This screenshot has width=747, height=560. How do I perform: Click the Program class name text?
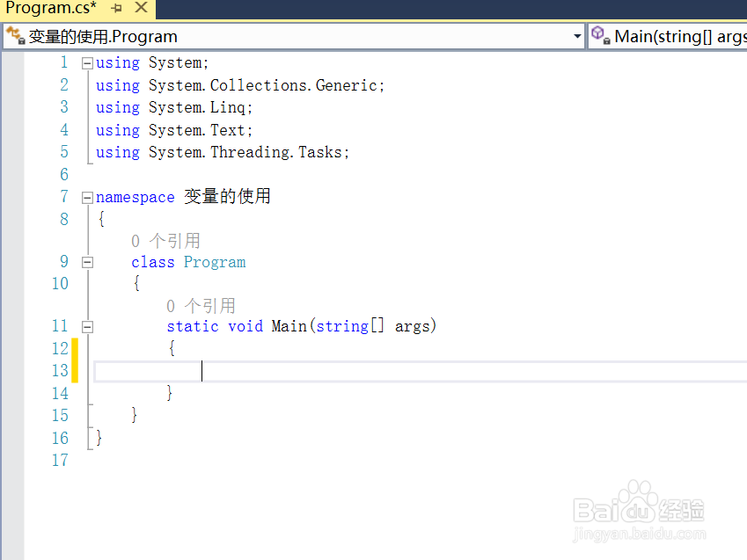[x=214, y=261]
